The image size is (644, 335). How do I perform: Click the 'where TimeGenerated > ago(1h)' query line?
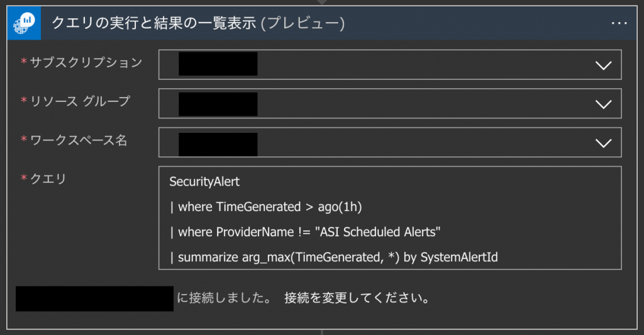click(266, 207)
